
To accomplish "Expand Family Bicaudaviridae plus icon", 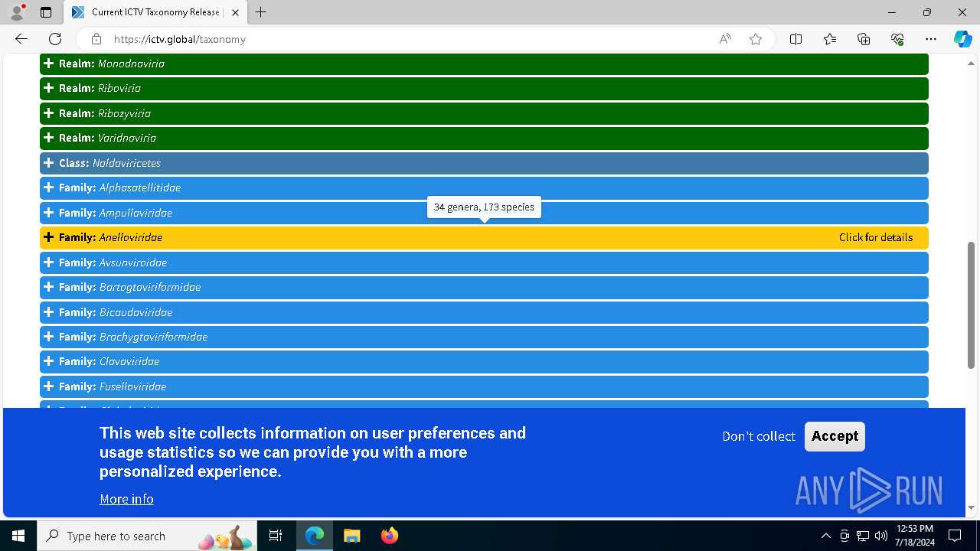I will coord(49,312).
